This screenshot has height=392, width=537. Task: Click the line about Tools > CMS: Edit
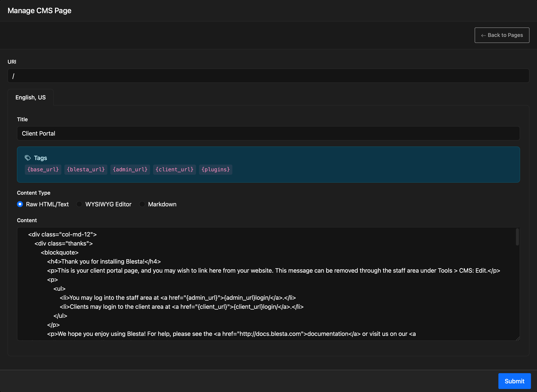click(274, 271)
